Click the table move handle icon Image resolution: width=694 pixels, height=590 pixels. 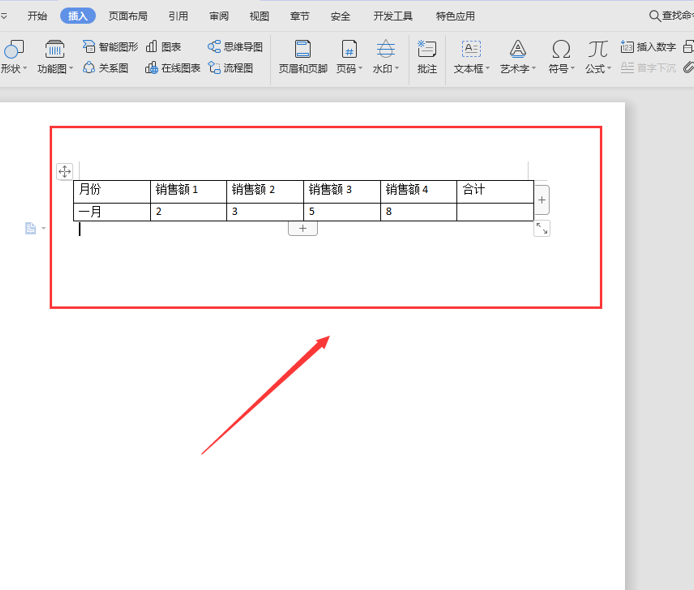(65, 172)
